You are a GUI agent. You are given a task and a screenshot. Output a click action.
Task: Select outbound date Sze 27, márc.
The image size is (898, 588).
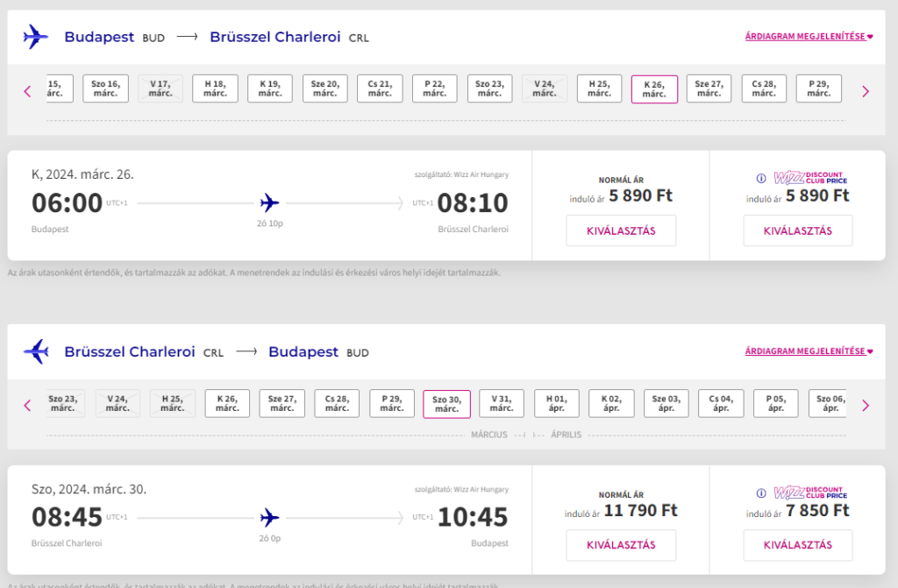709,89
